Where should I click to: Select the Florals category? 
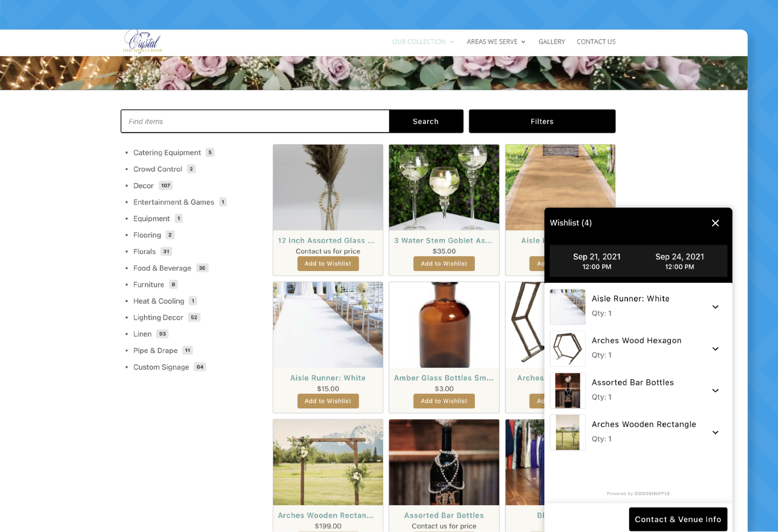pyautogui.click(x=144, y=252)
